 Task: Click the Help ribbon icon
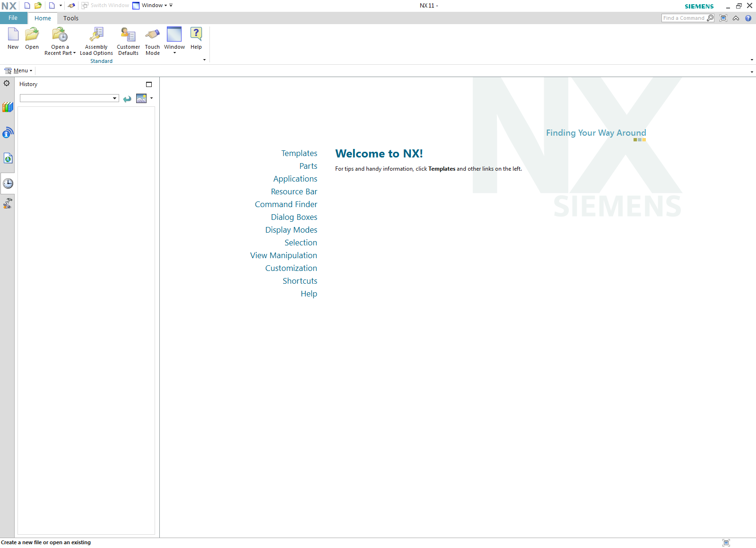[x=196, y=35]
